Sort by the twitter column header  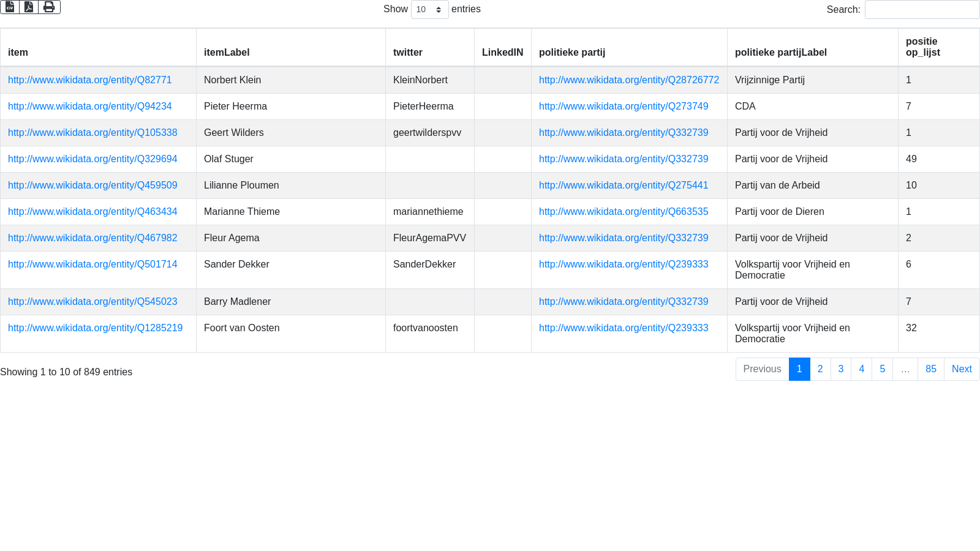pyautogui.click(x=429, y=47)
